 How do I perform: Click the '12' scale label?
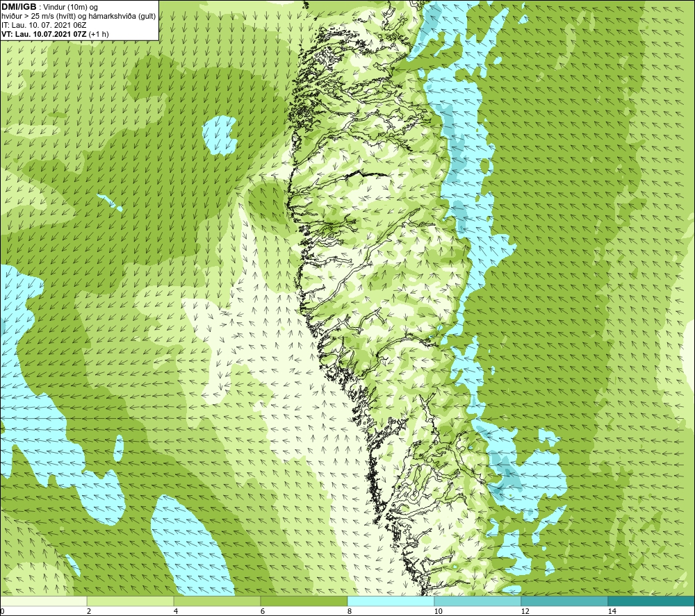point(525,611)
